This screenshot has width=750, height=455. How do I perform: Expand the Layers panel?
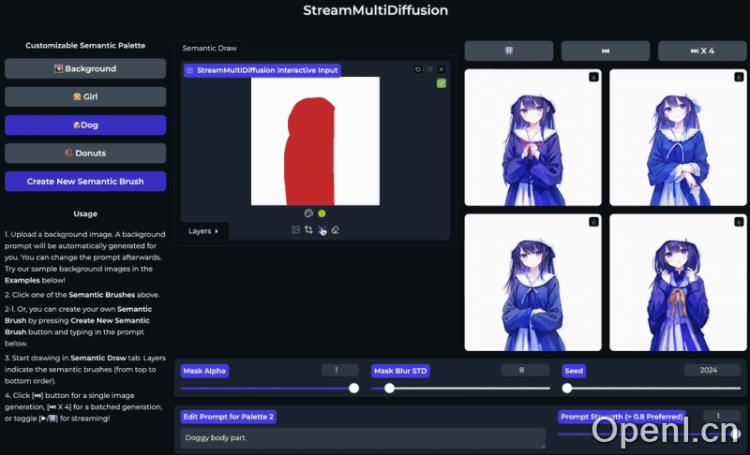point(203,231)
